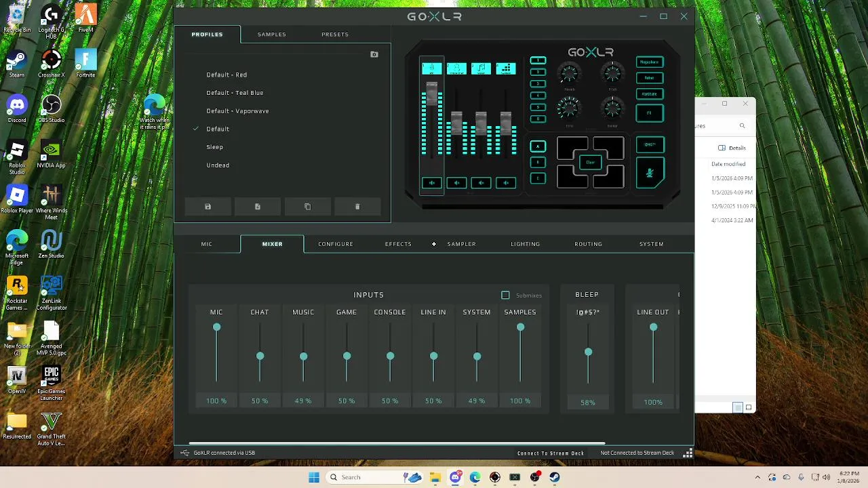Viewport: 868px width, 488px height.
Task: Toggle the FX button on device
Action: [650, 113]
